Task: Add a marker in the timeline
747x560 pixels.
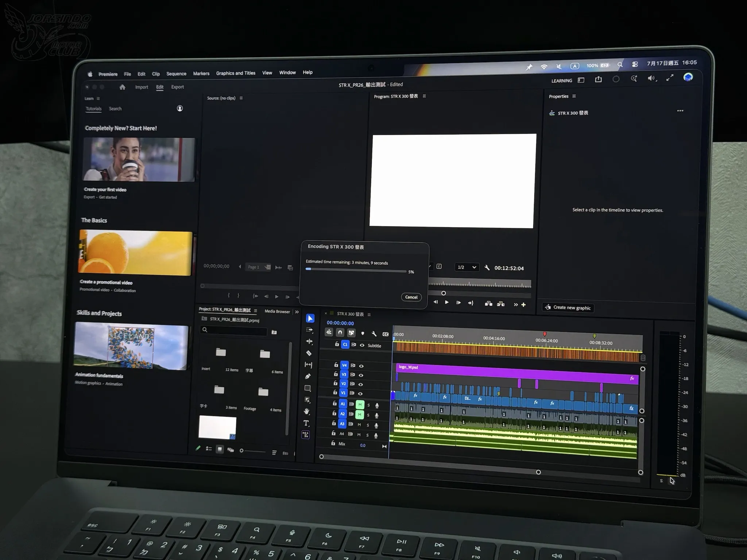Action: pyautogui.click(x=363, y=333)
